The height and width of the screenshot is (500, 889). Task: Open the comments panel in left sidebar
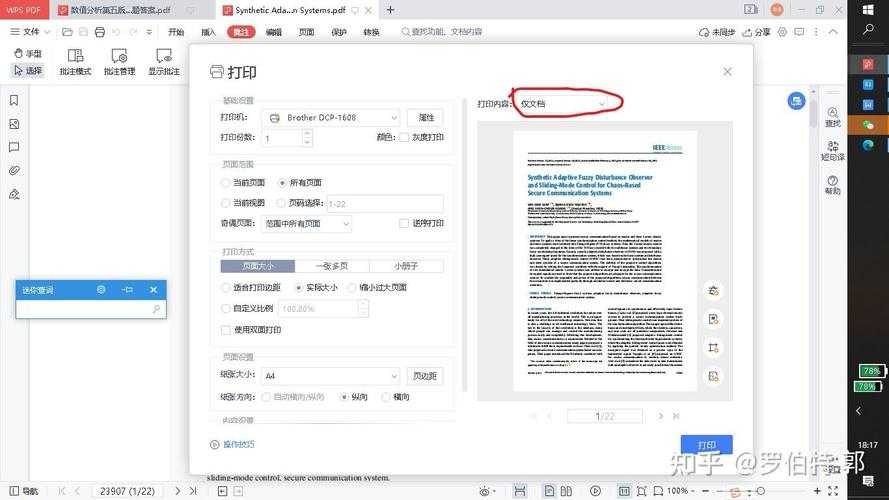click(14, 147)
